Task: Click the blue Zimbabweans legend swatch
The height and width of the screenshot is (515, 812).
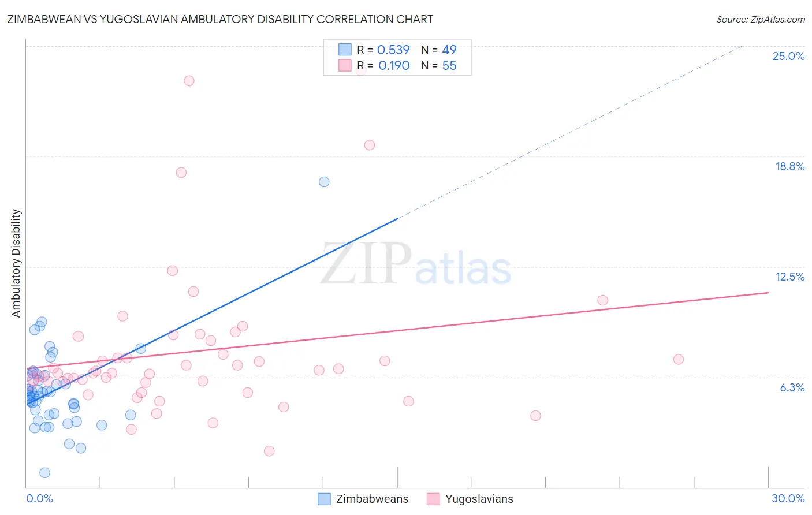Action: pyautogui.click(x=325, y=499)
